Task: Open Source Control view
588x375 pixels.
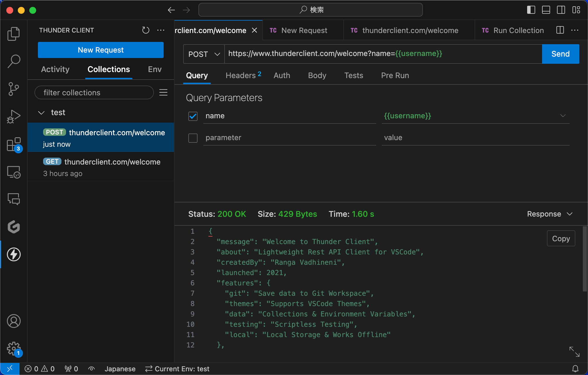Action: [x=13, y=89]
